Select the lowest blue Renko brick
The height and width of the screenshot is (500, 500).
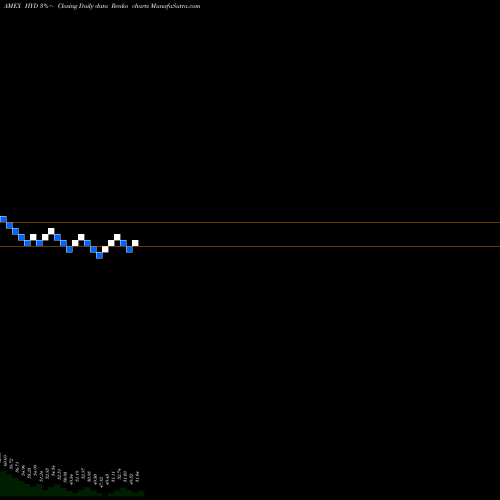pyautogui.click(x=99, y=255)
